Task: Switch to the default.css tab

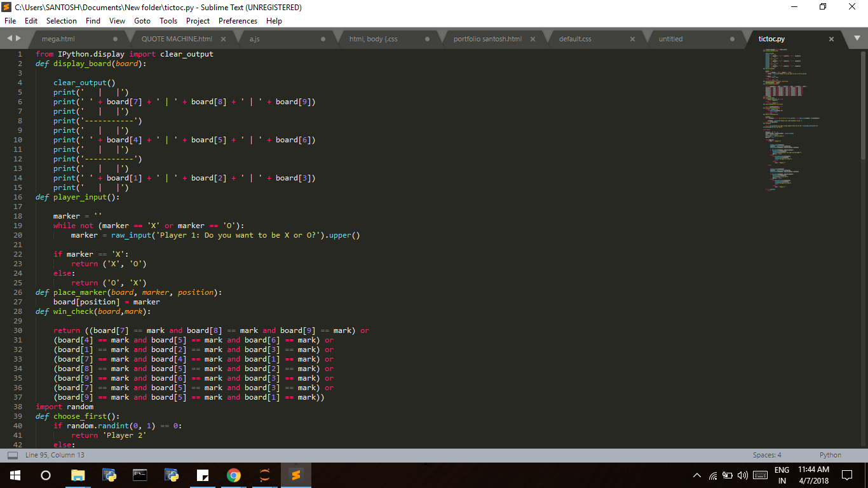Action: click(x=575, y=38)
